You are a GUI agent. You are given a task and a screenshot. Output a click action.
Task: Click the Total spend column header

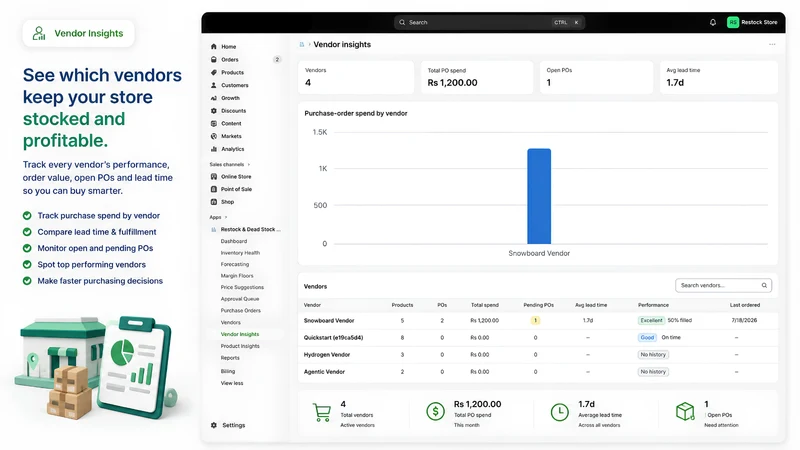[x=485, y=305]
